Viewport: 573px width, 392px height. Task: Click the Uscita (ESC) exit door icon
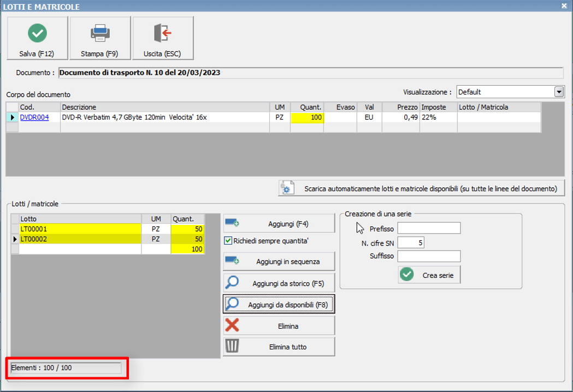(163, 33)
